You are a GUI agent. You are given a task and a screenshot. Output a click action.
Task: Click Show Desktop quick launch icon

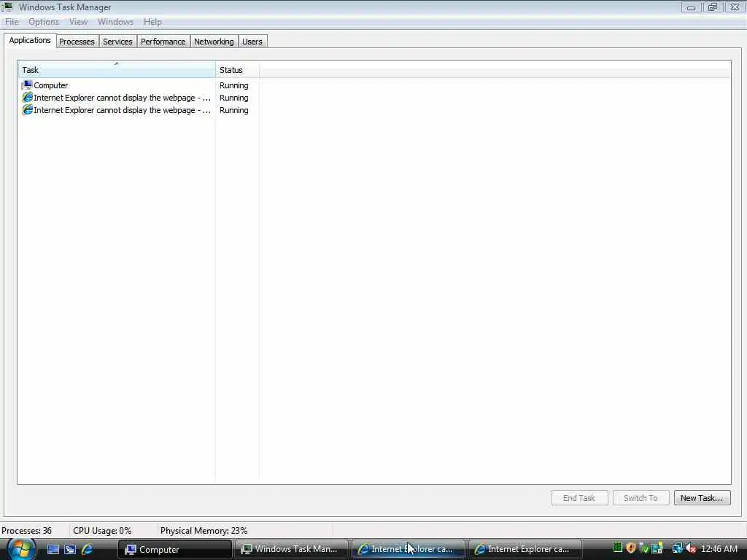53,549
